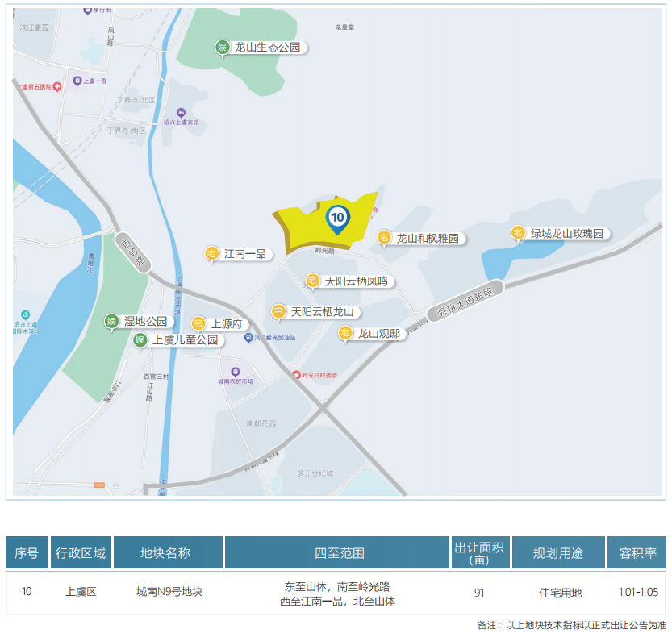
Task: Click the 上源府 label
Action: 227,324
